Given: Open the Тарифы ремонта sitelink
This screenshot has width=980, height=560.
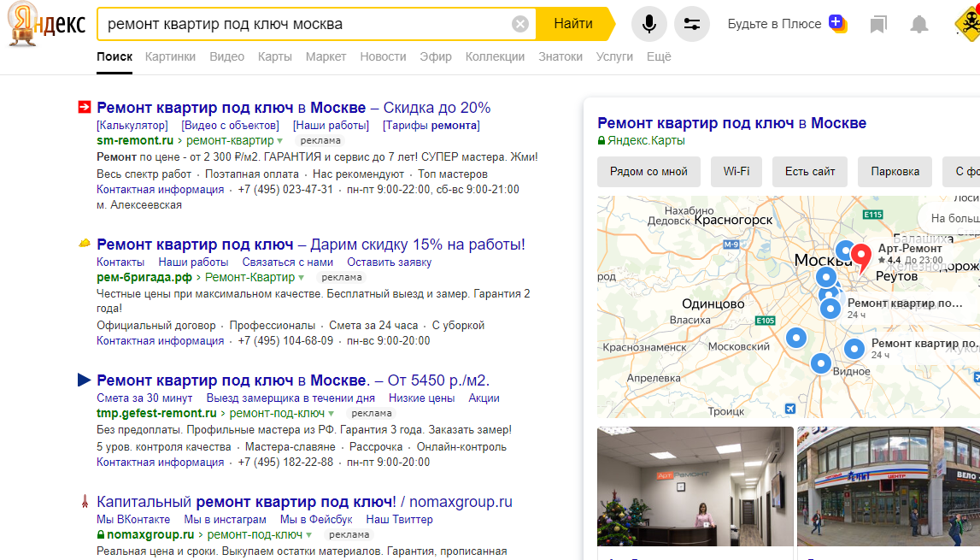Looking at the screenshot, I should [x=431, y=125].
